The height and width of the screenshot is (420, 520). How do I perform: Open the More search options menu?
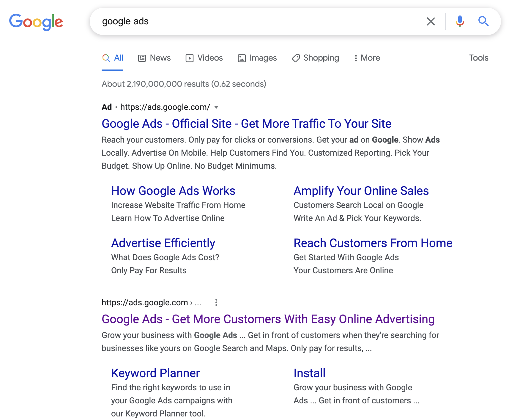click(367, 58)
